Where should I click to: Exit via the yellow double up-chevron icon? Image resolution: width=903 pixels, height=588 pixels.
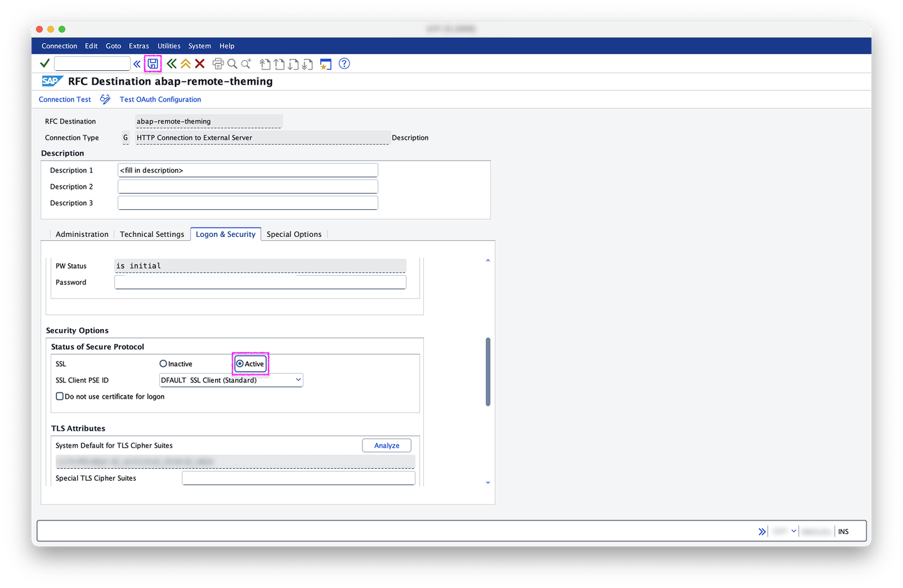(186, 63)
